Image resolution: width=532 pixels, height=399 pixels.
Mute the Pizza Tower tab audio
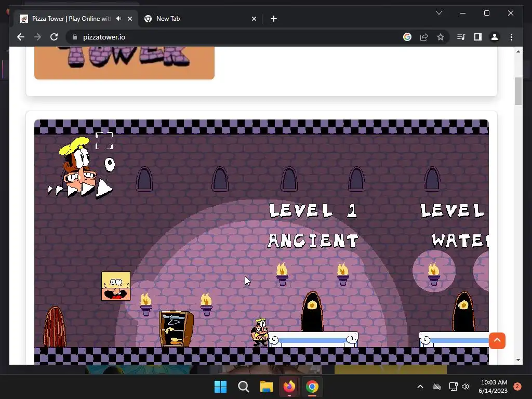pyautogui.click(x=118, y=19)
